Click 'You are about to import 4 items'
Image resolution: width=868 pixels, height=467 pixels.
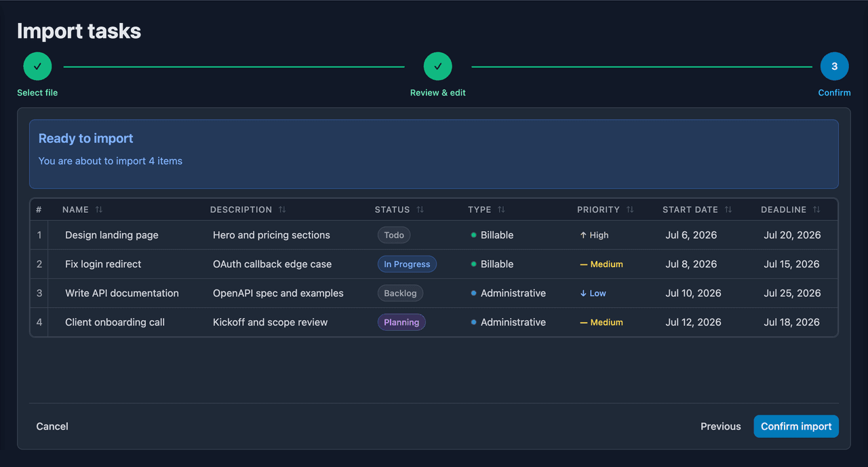(x=111, y=161)
